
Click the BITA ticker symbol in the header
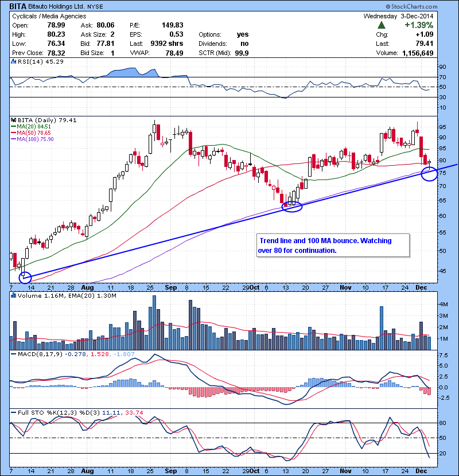click(x=18, y=6)
